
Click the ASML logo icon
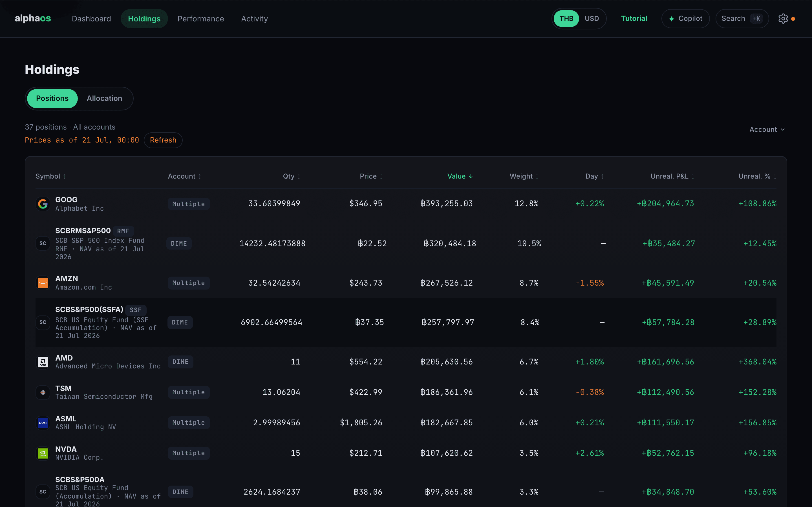[43, 423]
